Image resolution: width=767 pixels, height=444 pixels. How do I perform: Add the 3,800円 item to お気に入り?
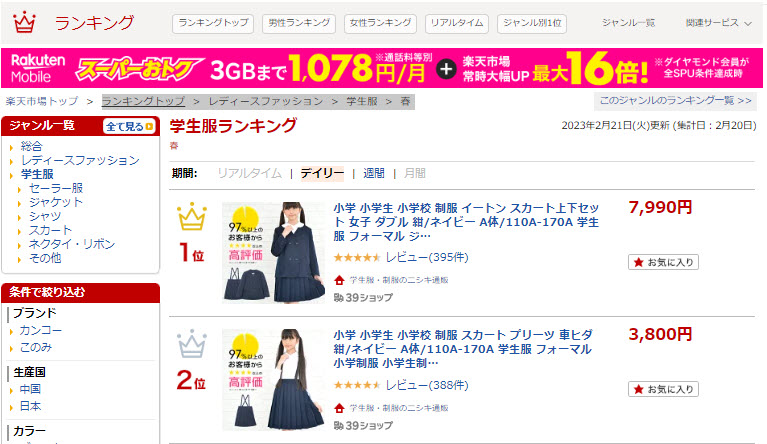pyautogui.click(x=663, y=389)
